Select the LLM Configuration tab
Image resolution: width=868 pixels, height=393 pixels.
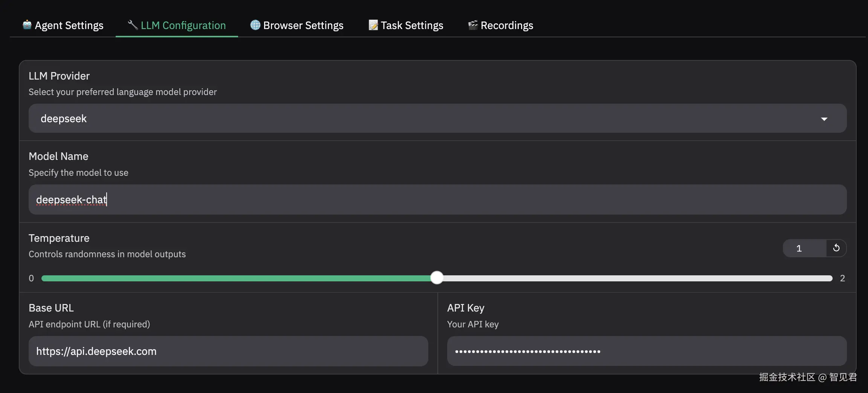(x=177, y=25)
